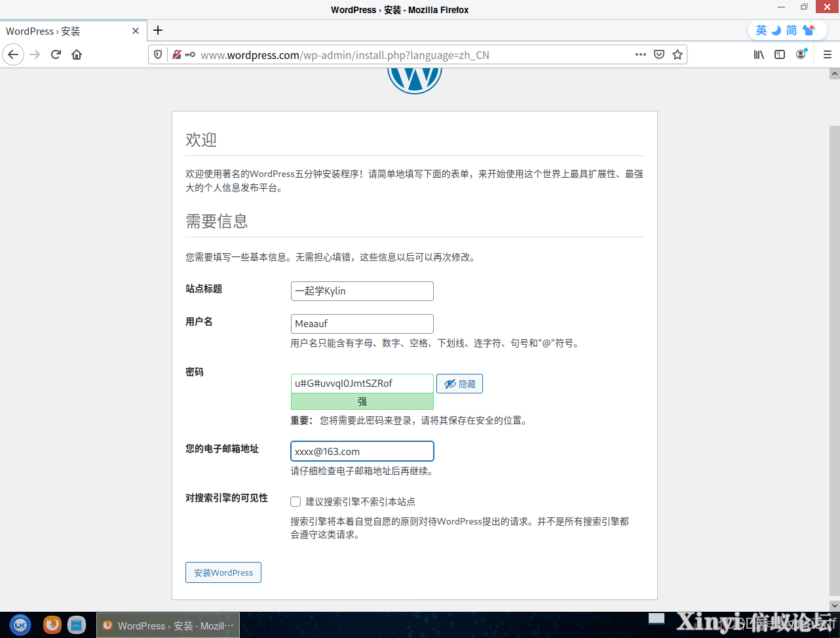
Task: Click the WordPress logo
Action: tap(415, 80)
